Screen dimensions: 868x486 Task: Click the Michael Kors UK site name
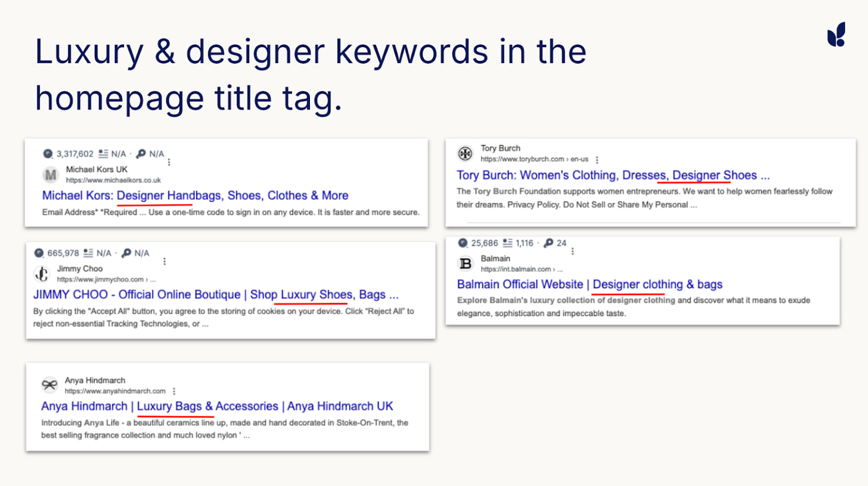[97, 169]
